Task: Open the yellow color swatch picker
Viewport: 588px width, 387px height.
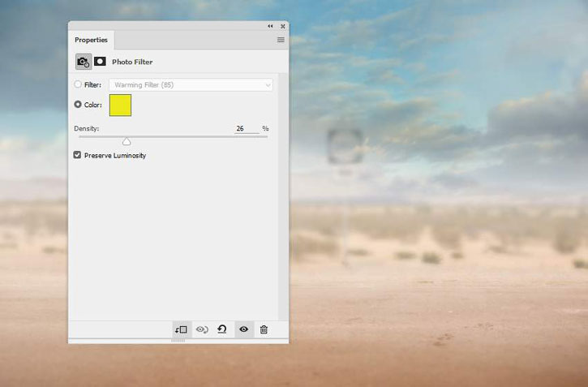Action: pyautogui.click(x=120, y=105)
